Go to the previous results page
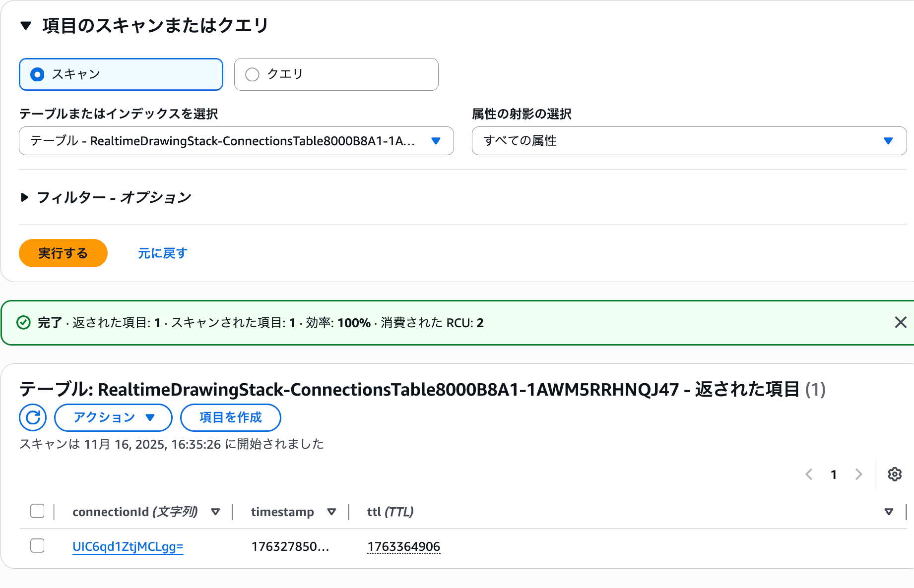The height and width of the screenshot is (588, 914). click(809, 474)
